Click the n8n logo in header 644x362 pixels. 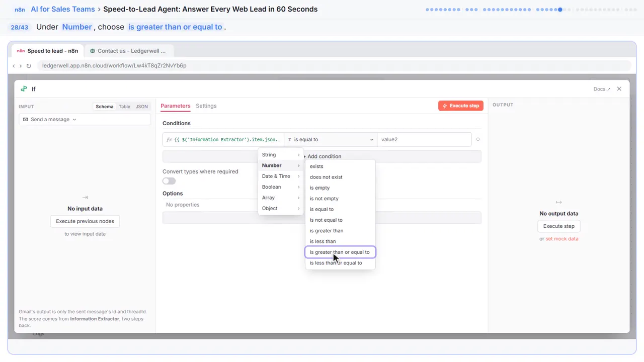click(20, 10)
